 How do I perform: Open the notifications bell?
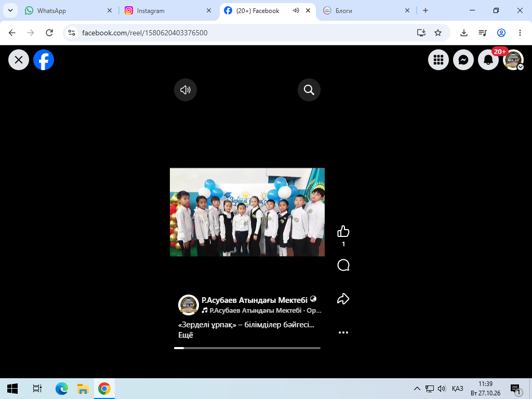point(488,60)
